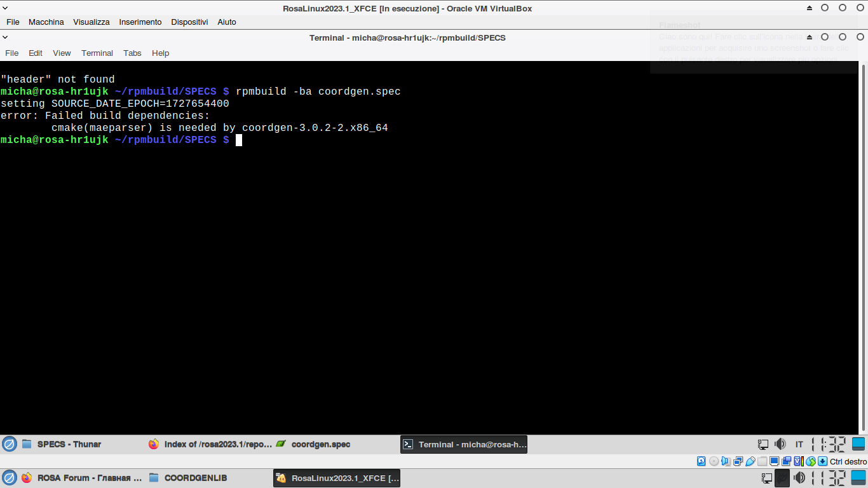This screenshot has width=868, height=488.
Task: Open the Terminal window's File menu
Action: (x=12, y=53)
